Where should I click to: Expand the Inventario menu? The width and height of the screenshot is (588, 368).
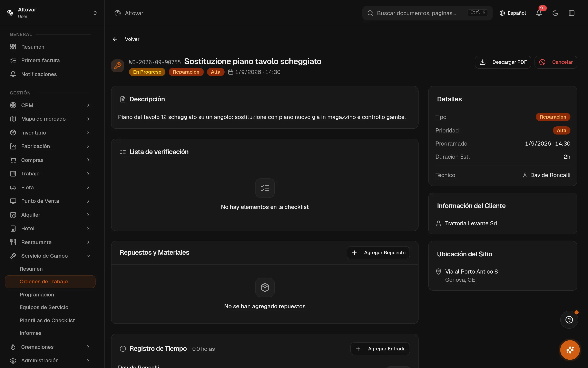(50, 133)
